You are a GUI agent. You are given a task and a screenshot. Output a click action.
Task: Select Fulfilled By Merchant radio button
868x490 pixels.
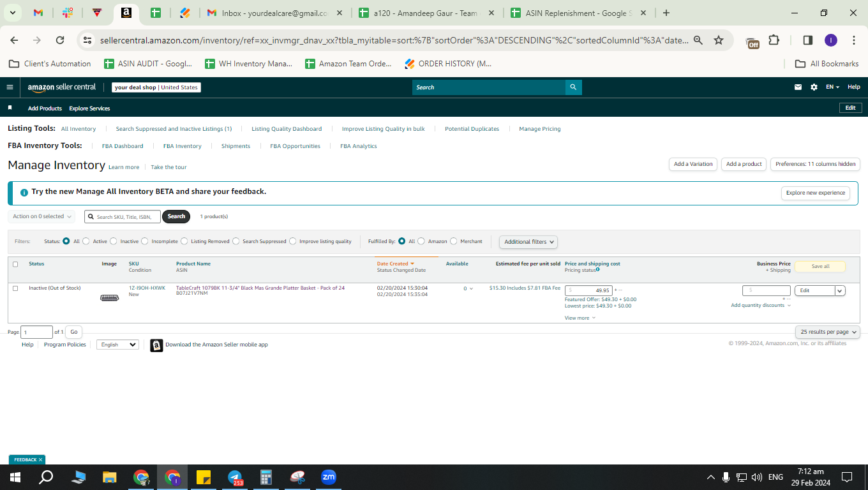(454, 241)
